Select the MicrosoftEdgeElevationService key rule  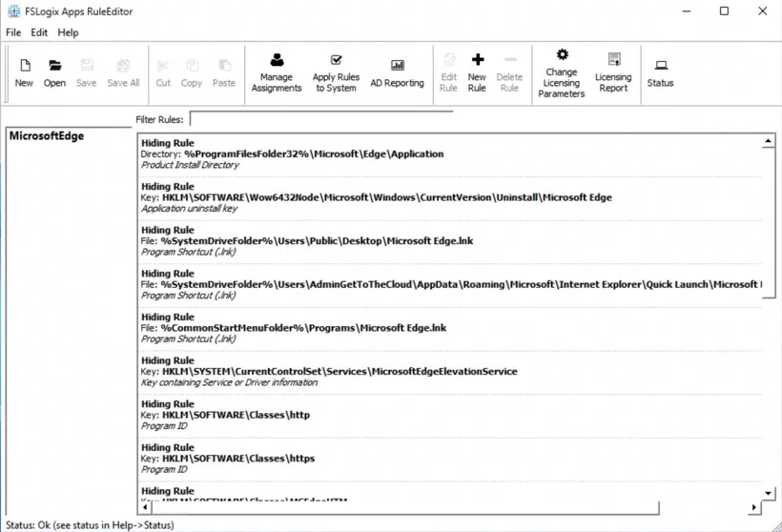(x=451, y=371)
